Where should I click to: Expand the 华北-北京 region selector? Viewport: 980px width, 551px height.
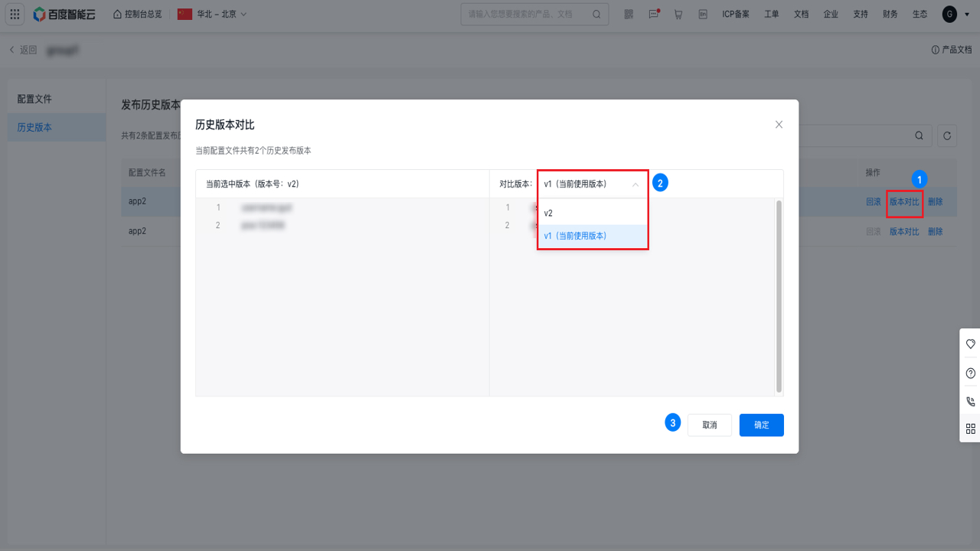213,14
